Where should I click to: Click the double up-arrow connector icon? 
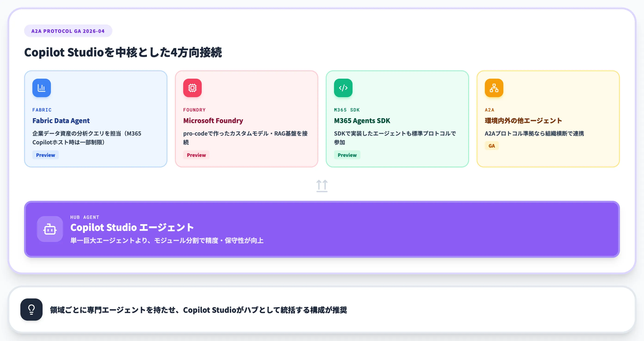pos(322,186)
